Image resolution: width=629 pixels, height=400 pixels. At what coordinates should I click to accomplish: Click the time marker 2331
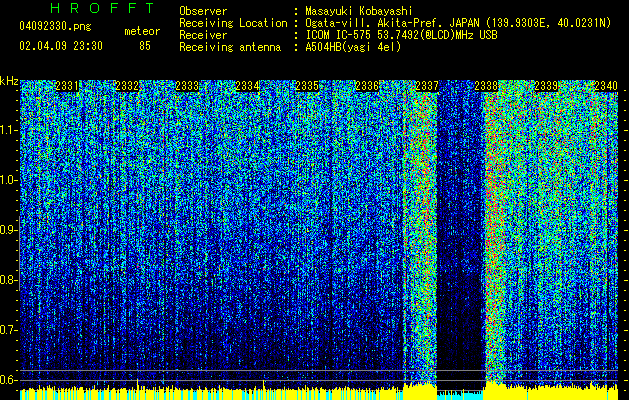[67, 86]
